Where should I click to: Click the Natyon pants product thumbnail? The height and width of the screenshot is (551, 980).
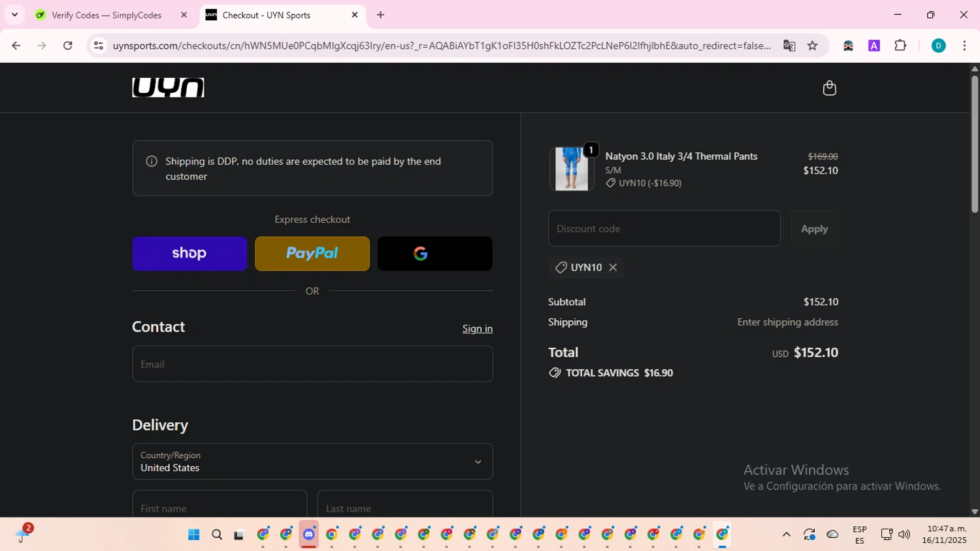pos(572,169)
